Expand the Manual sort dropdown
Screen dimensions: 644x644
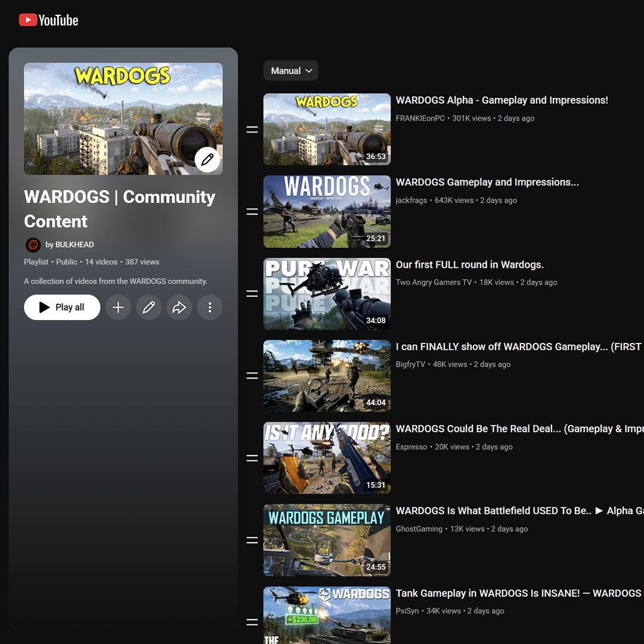pos(291,70)
